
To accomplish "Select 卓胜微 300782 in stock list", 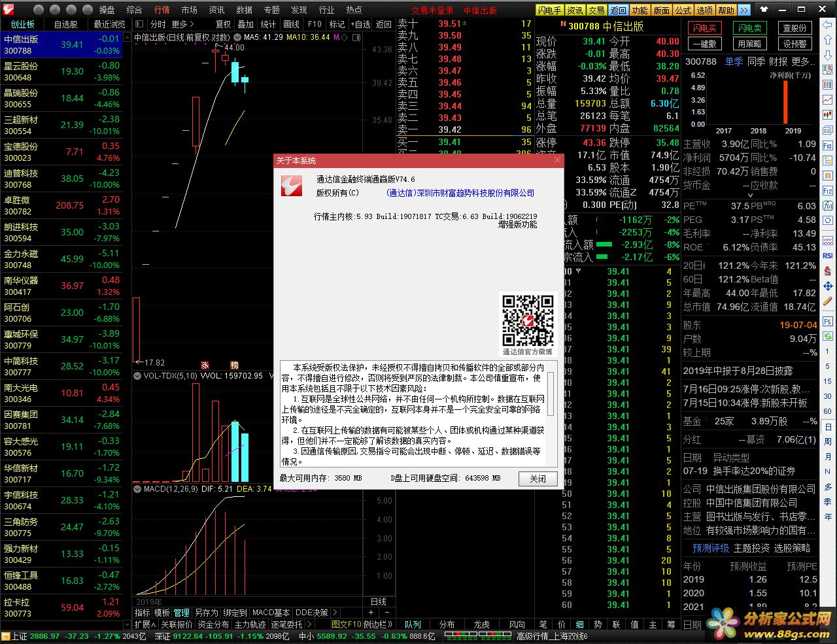I will click(x=62, y=205).
